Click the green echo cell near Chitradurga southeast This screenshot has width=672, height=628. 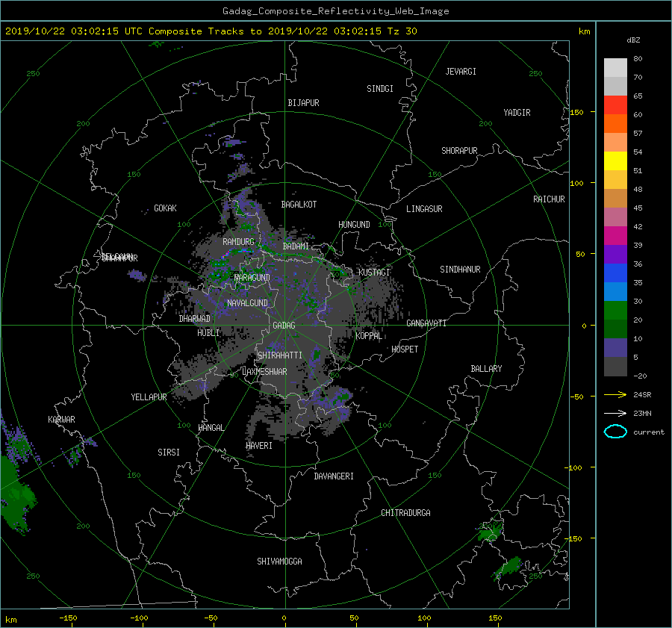tap(490, 532)
